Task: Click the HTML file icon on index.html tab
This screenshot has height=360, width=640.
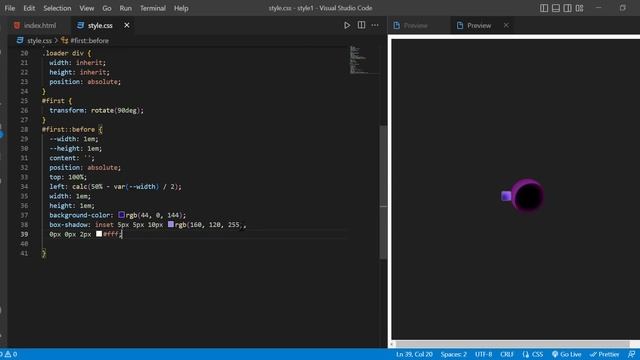Action: pyautogui.click(x=17, y=25)
